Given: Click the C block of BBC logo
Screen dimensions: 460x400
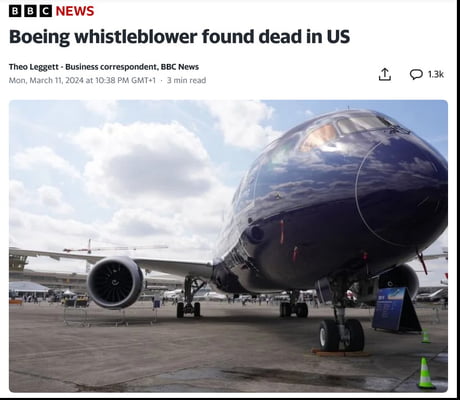Looking at the screenshot, I should [46, 11].
